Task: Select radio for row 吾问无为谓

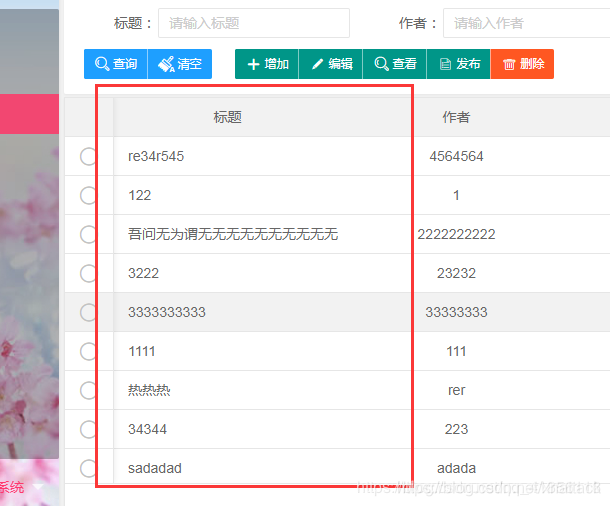Action: tap(89, 234)
